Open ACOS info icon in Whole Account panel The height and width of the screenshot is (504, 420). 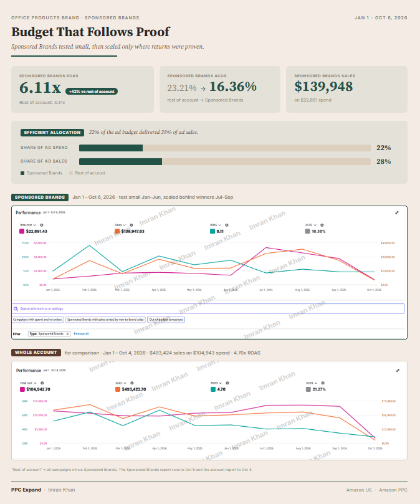point(323,383)
